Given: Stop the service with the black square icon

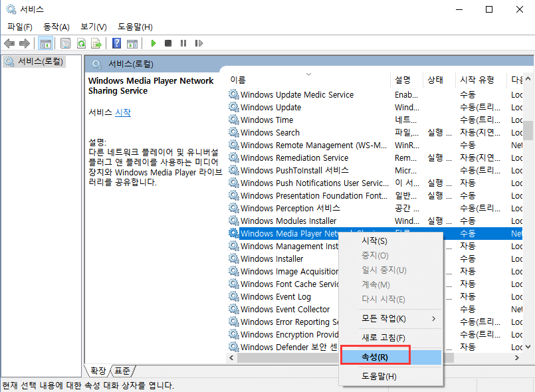Looking at the screenshot, I should pyautogui.click(x=168, y=43).
